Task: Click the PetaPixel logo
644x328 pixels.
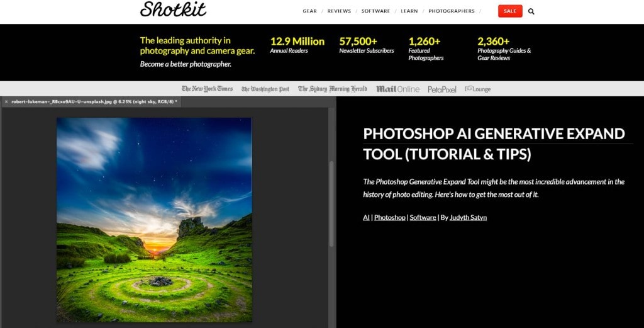Action: (442, 89)
